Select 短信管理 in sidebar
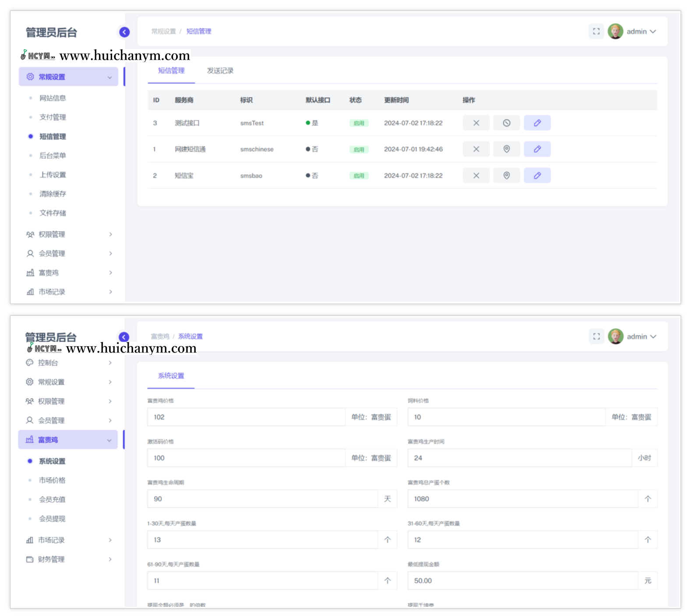The width and height of the screenshot is (688, 616). (53, 137)
